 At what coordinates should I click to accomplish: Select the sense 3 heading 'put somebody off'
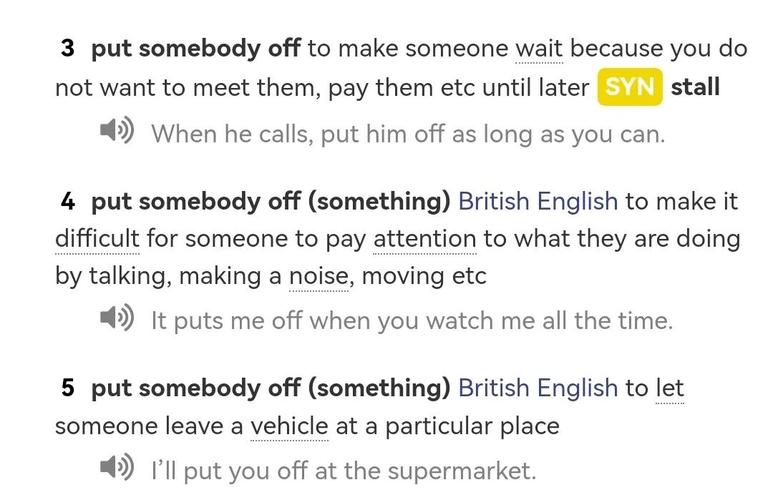pos(196,49)
